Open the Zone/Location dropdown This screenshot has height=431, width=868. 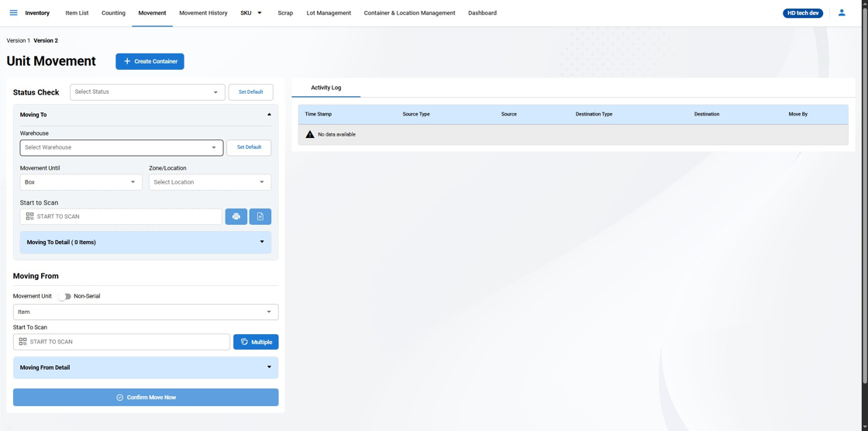(209, 182)
